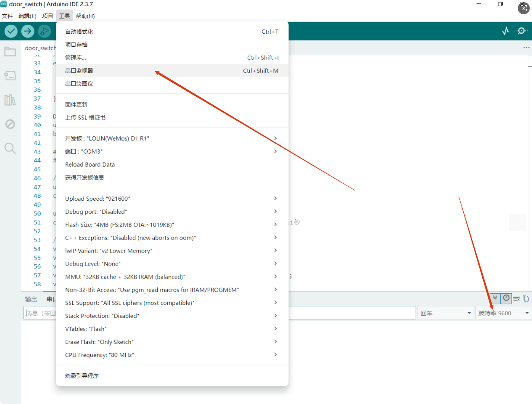Screen dimensions: 532x404
Task: Switch to the door_switch editor tab
Action: 40,48
